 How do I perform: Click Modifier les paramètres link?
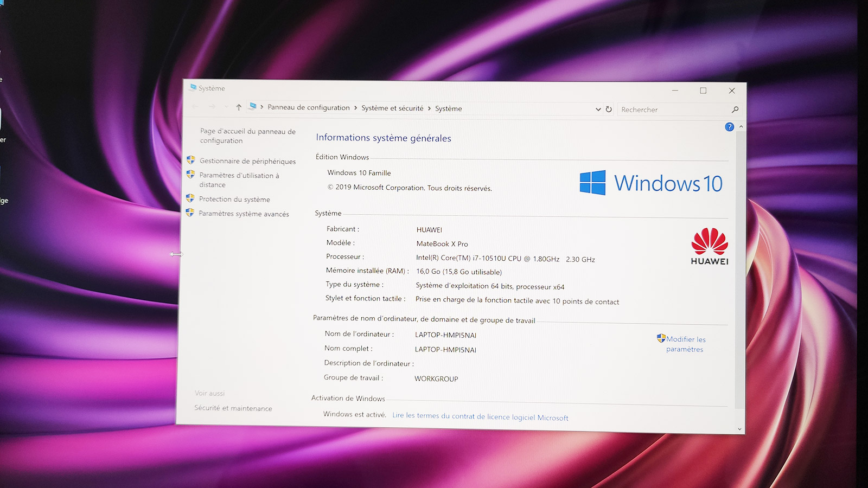click(x=686, y=344)
